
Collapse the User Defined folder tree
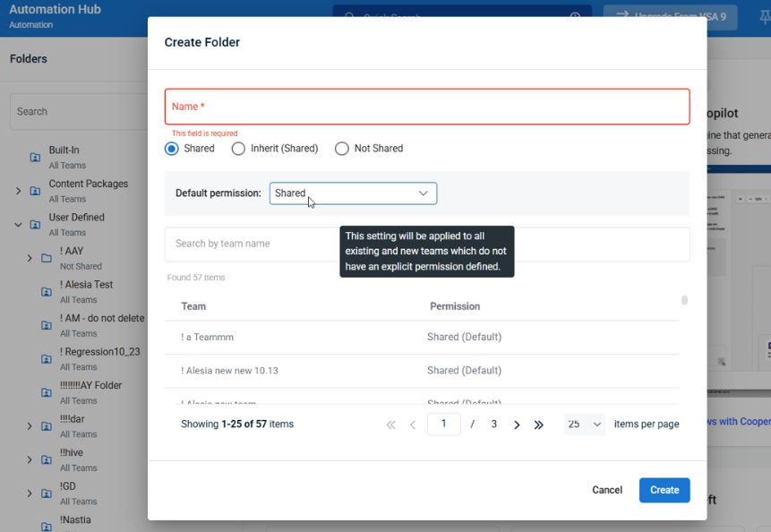click(18, 225)
